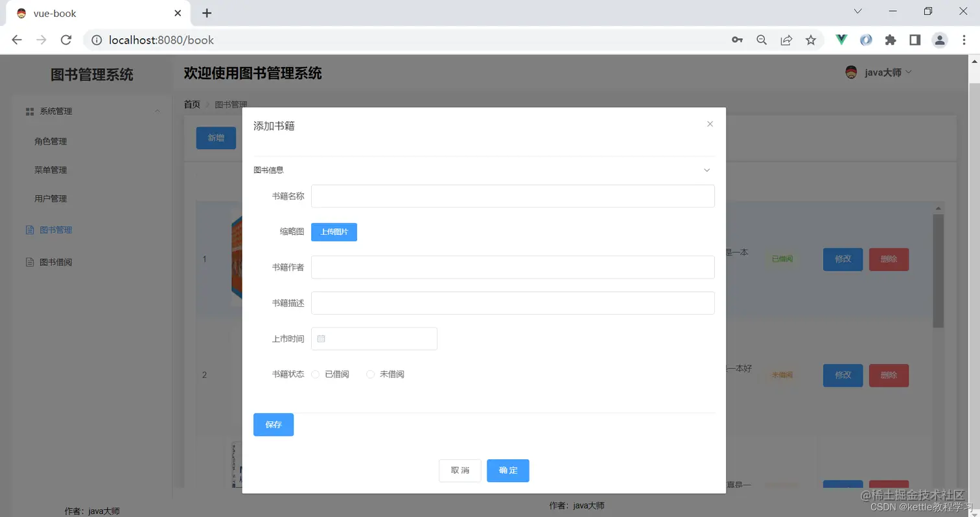Click the bookmark star in the address bar

click(x=810, y=40)
